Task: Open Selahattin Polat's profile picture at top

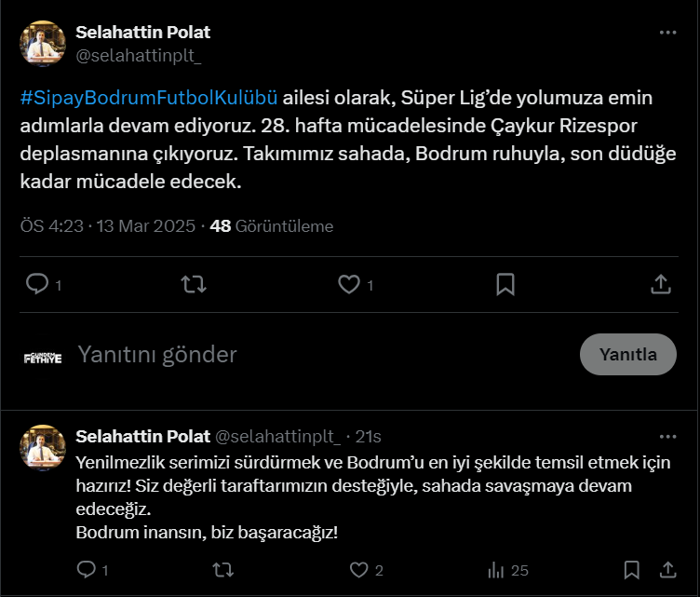Action: click(42, 44)
